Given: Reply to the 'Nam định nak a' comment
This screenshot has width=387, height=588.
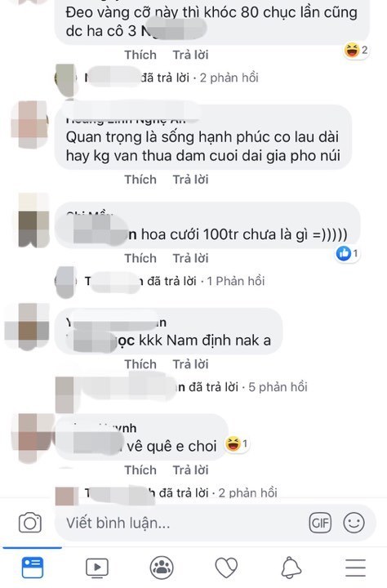Looking at the screenshot, I should click(x=190, y=364).
